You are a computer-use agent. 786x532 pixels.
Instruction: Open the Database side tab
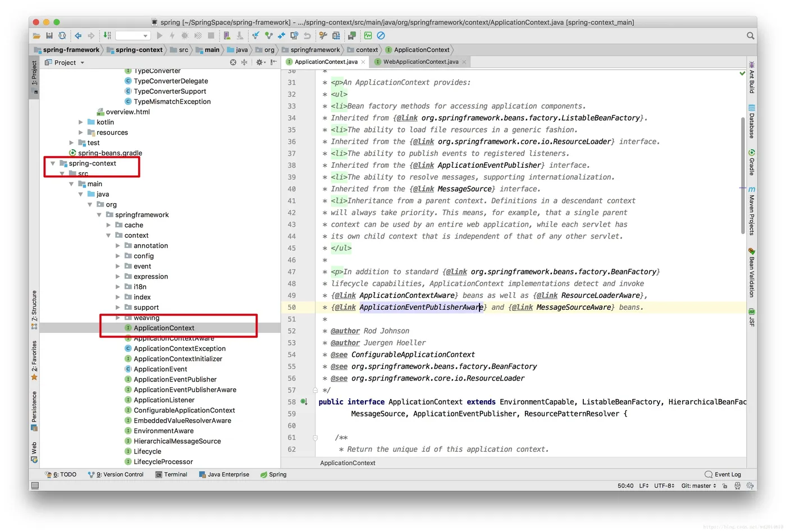coord(752,121)
